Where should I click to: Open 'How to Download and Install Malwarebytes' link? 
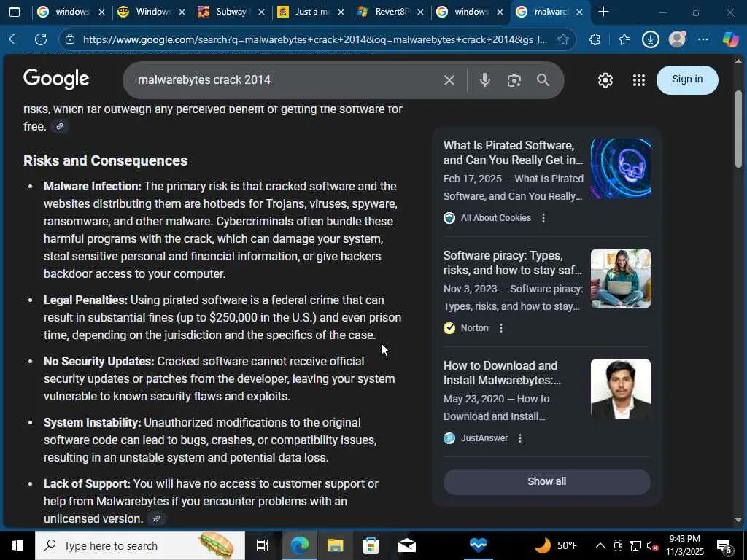(x=502, y=373)
